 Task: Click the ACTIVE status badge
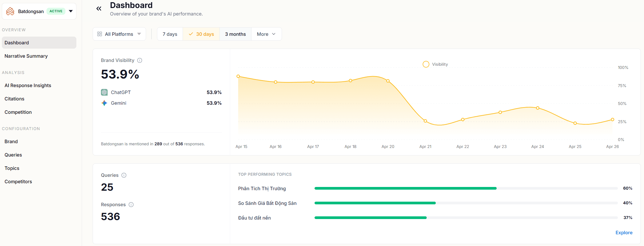[56, 11]
